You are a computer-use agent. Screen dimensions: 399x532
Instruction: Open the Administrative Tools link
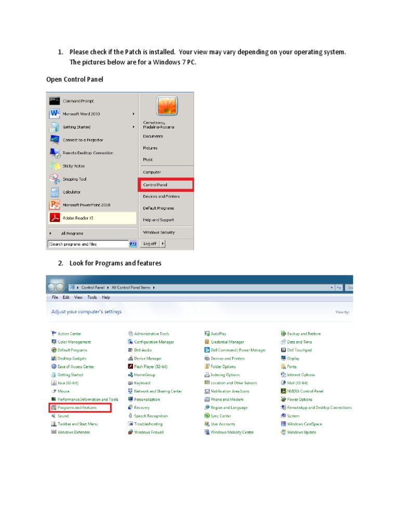[x=152, y=334]
